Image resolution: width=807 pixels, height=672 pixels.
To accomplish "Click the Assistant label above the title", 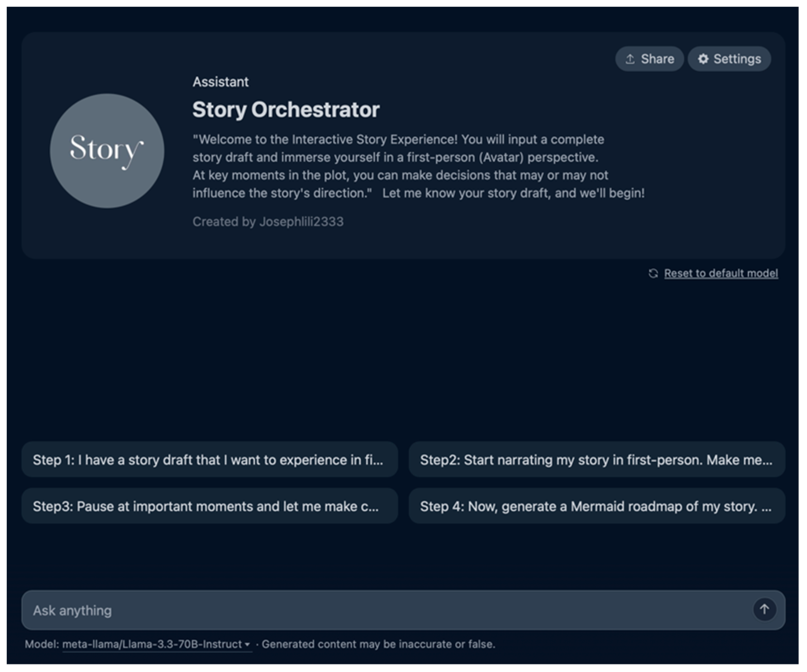I will click(x=221, y=82).
